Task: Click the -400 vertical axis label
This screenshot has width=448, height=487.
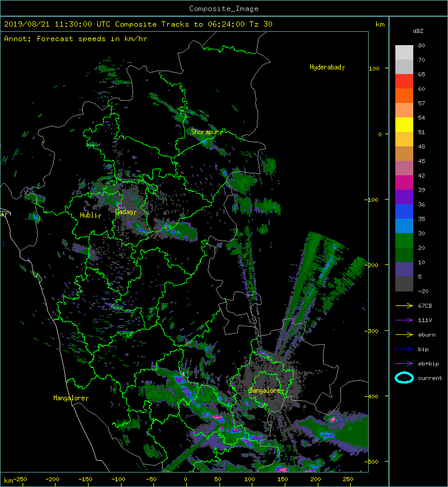Action: coord(372,397)
